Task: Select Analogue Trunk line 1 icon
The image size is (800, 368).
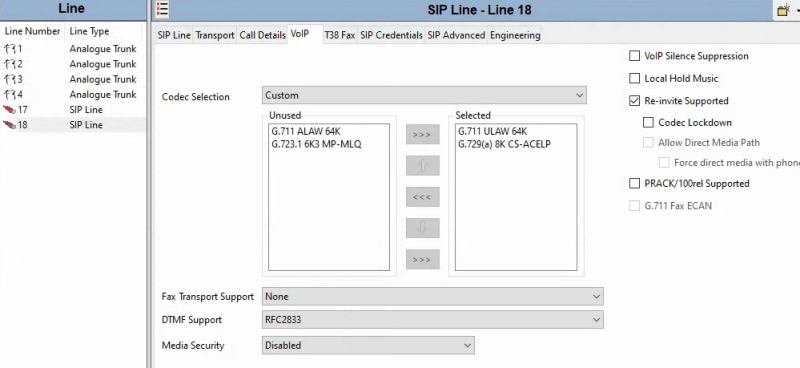Action: click(10, 49)
